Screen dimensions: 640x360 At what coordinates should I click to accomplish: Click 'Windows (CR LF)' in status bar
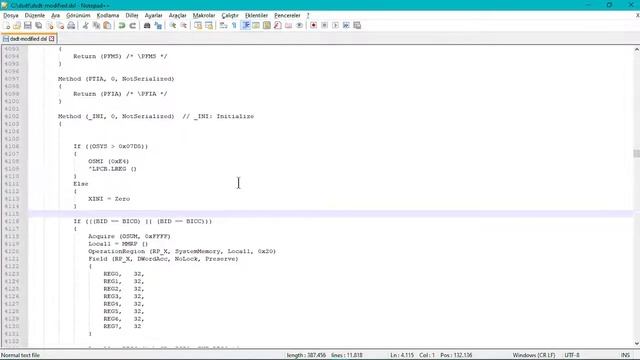point(534,355)
